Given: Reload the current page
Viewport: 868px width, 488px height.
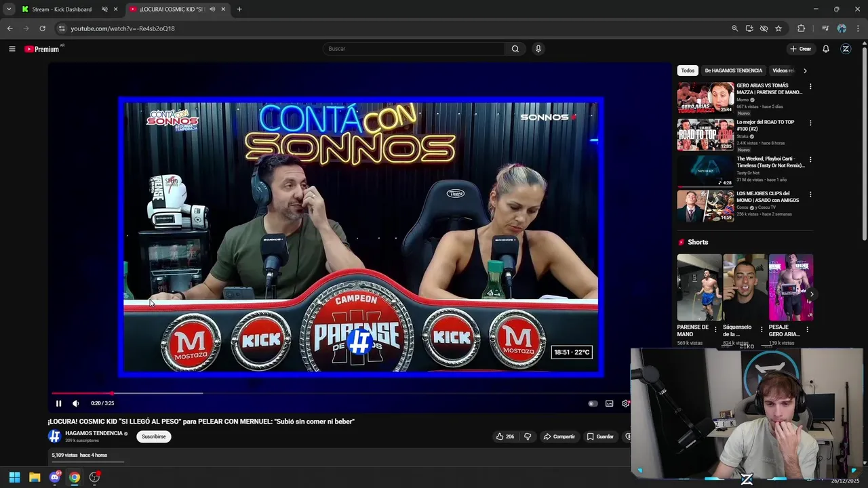Looking at the screenshot, I should [x=42, y=28].
